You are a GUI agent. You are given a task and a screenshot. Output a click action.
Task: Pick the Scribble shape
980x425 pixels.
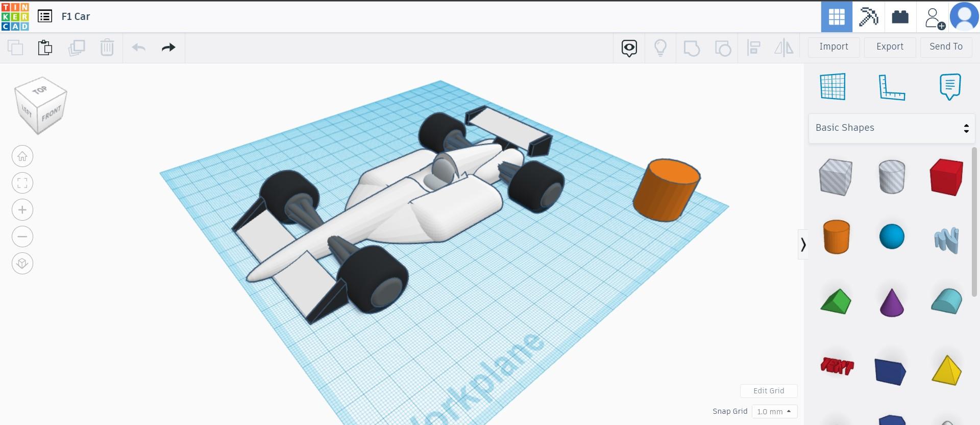(x=947, y=240)
